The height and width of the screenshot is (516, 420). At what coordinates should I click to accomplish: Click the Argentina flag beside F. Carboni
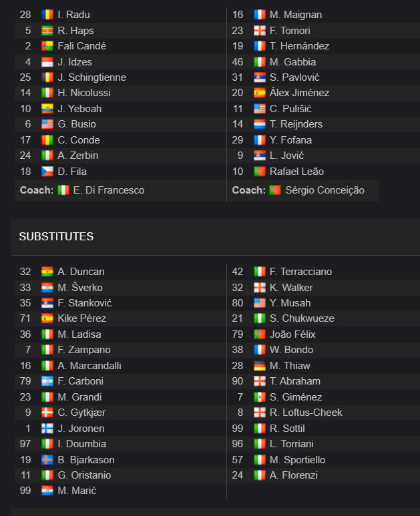pos(47,381)
